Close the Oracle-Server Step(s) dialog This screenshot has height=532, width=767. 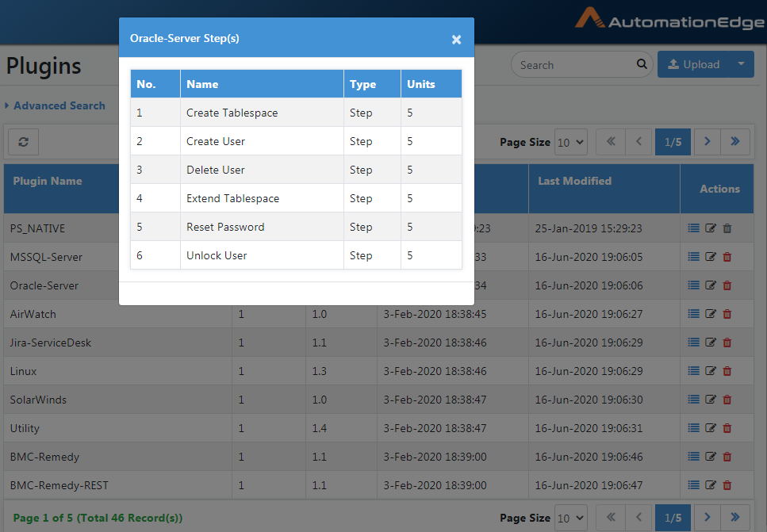pos(456,40)
